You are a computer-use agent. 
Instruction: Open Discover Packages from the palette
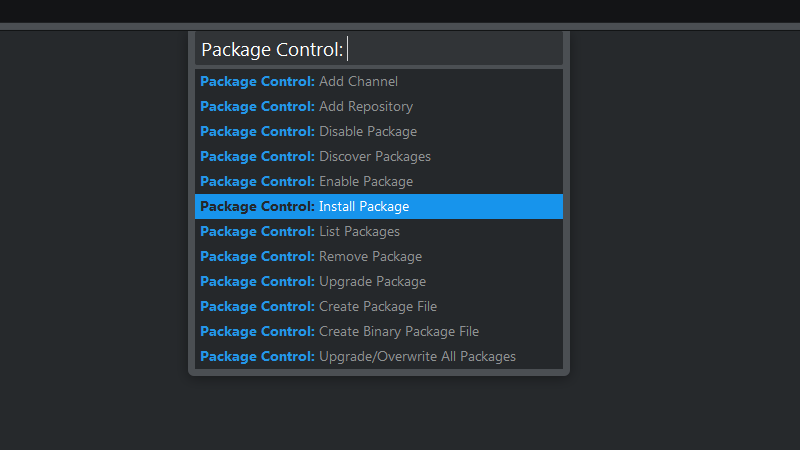(x=378, y=157)
